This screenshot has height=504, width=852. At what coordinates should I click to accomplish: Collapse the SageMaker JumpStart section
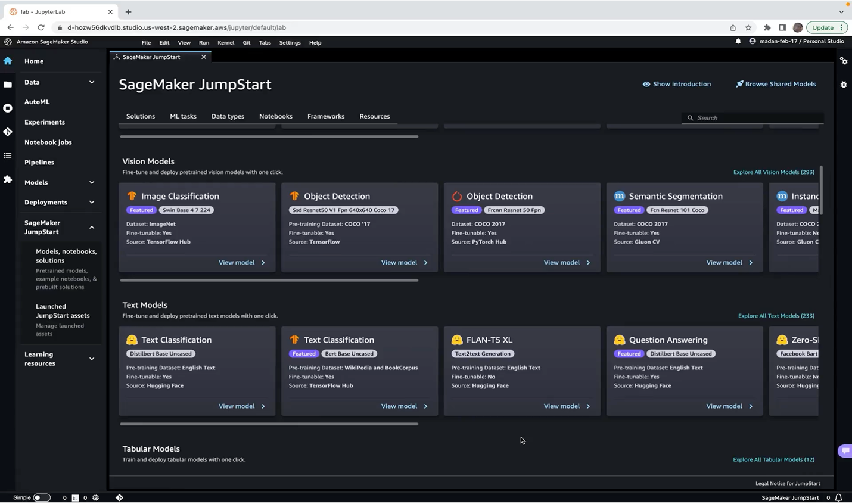(92, 227)
